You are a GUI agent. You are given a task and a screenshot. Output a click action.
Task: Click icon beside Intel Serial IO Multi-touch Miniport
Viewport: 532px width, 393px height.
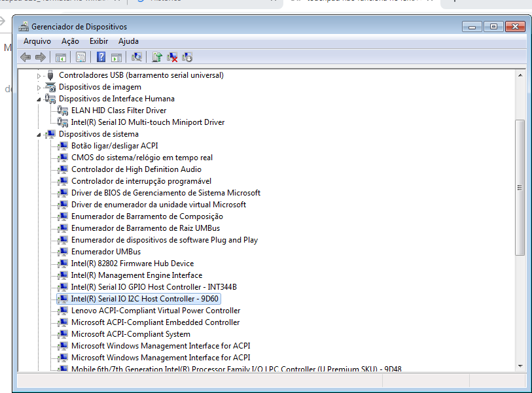pos(63,122)
